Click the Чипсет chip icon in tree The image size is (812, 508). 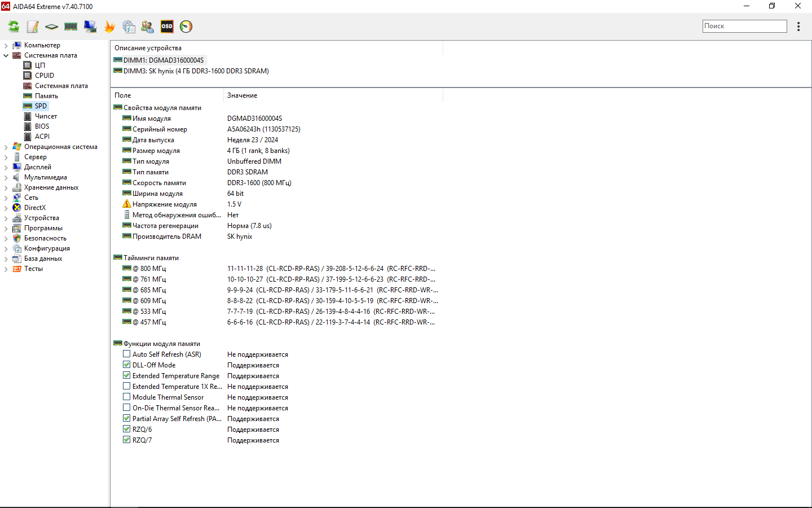point(28,116)
